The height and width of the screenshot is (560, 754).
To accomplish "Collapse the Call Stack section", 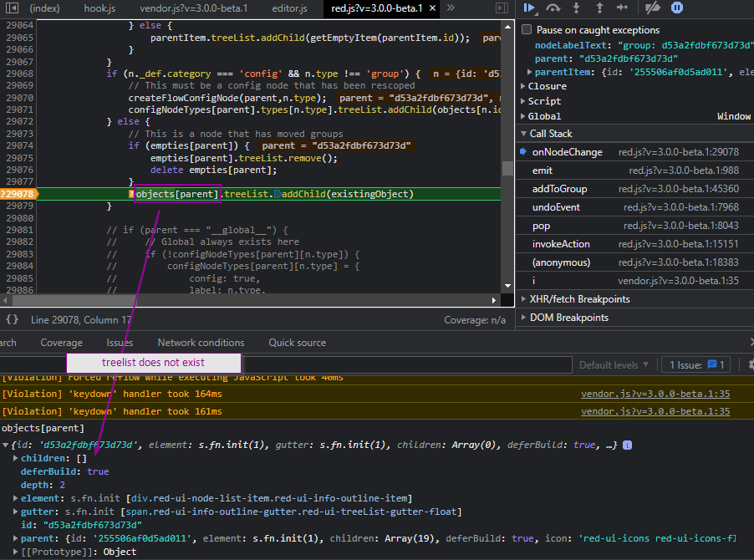I will [x=523, y=133].
